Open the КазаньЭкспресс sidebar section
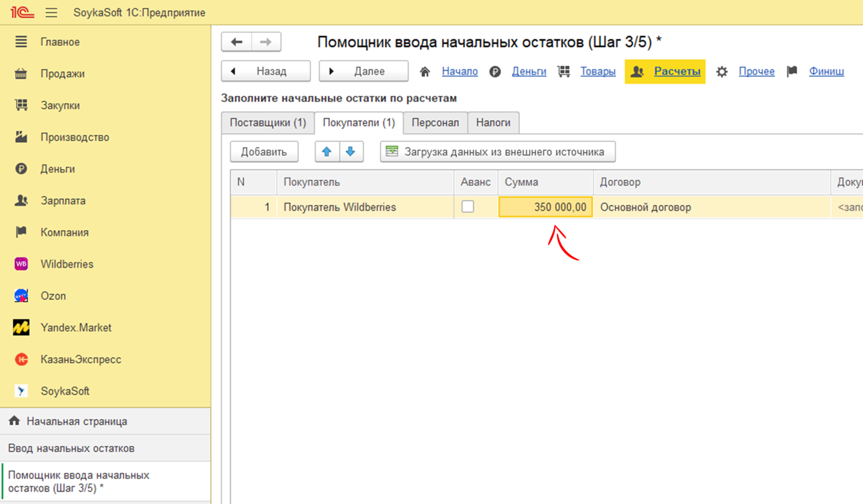The image size is (863, 504). coord(81,360)
